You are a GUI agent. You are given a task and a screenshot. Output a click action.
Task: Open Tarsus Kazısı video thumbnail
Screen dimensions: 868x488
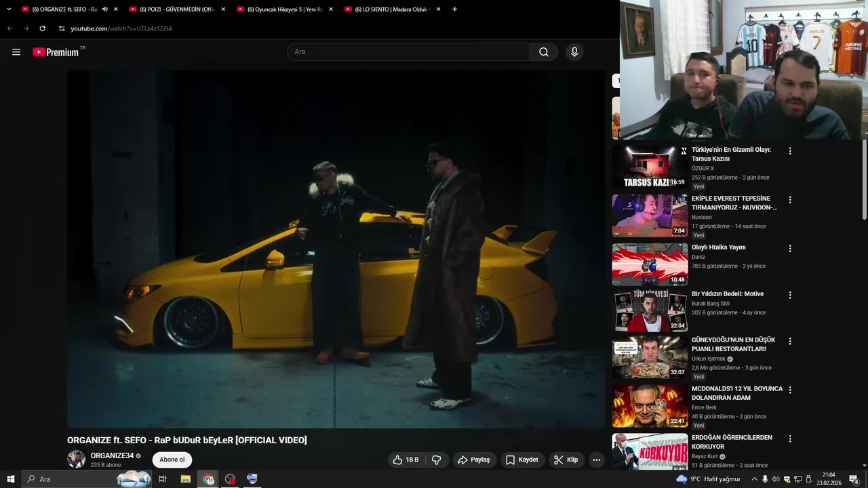650,167
